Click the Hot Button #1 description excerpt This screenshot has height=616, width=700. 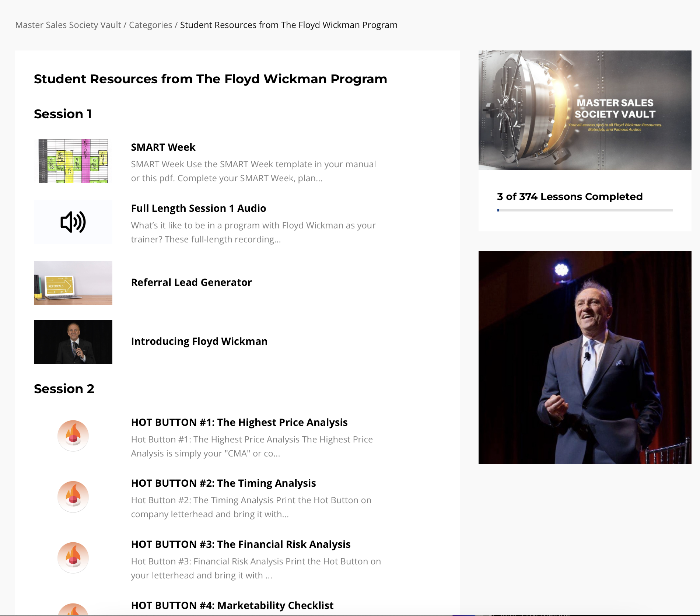pyautogui.click(x=252, y=447)
